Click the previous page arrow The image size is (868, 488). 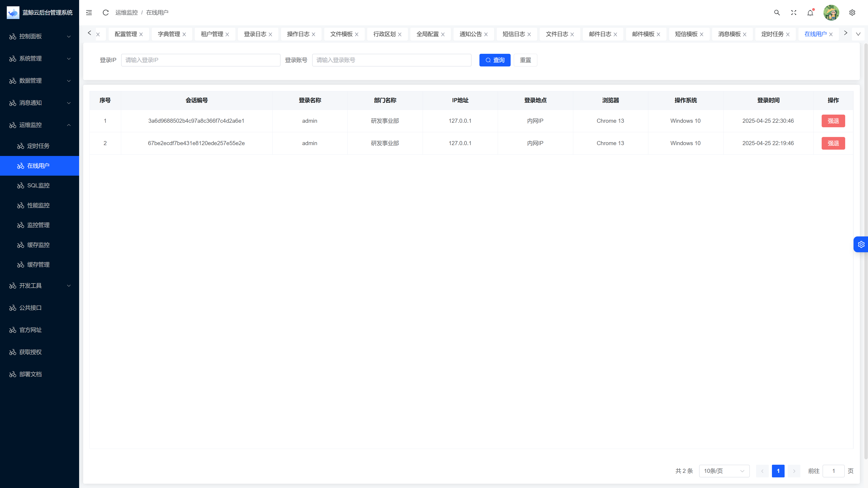point(762,471)
